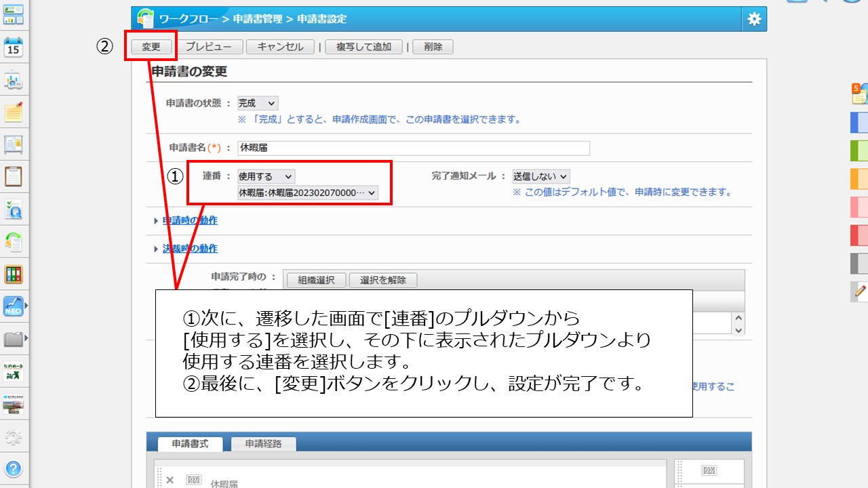
Task: Expand the 決裁時の動作 section
Action: pos(189,249)
